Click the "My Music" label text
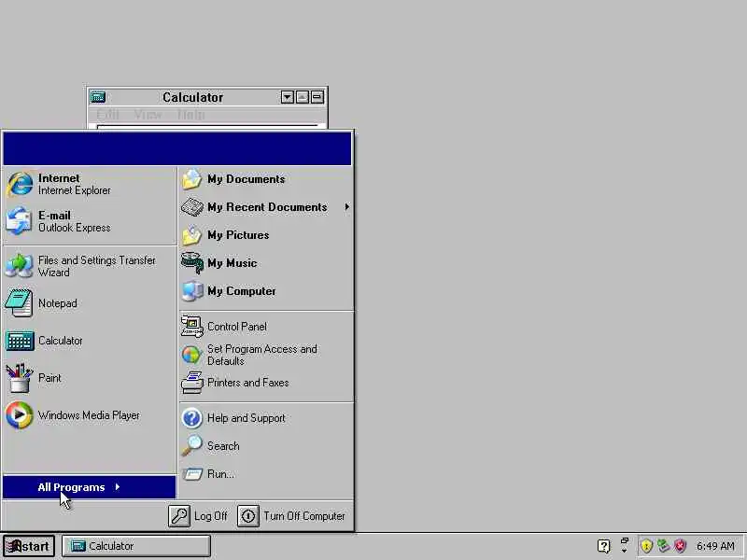The image size is (747, 560). (232, 263)
